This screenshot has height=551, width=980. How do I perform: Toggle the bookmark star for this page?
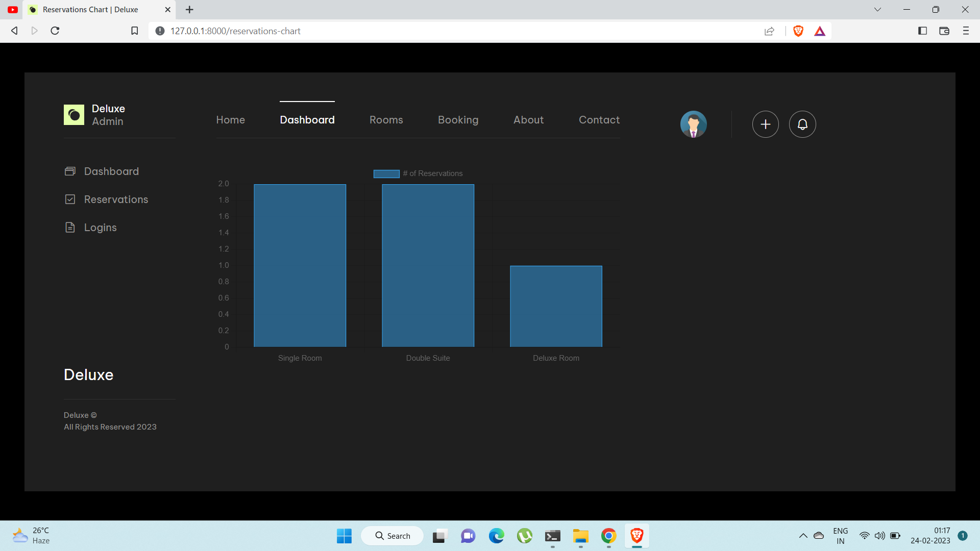coord(134,31)
